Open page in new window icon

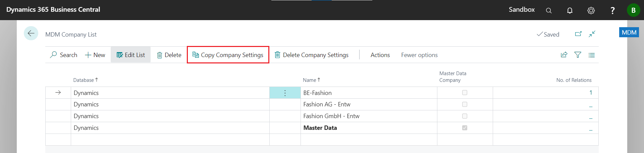(x=578, y=34)
